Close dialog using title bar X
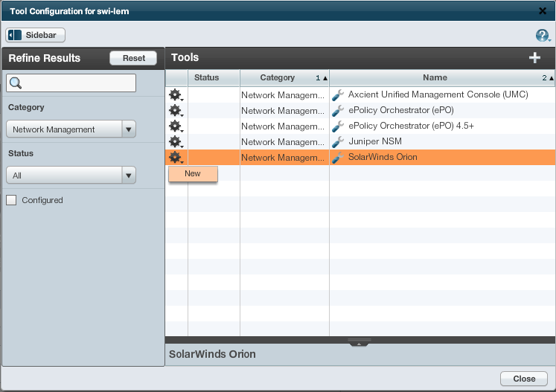The image size is (556, 392). [x=542, y=11]
